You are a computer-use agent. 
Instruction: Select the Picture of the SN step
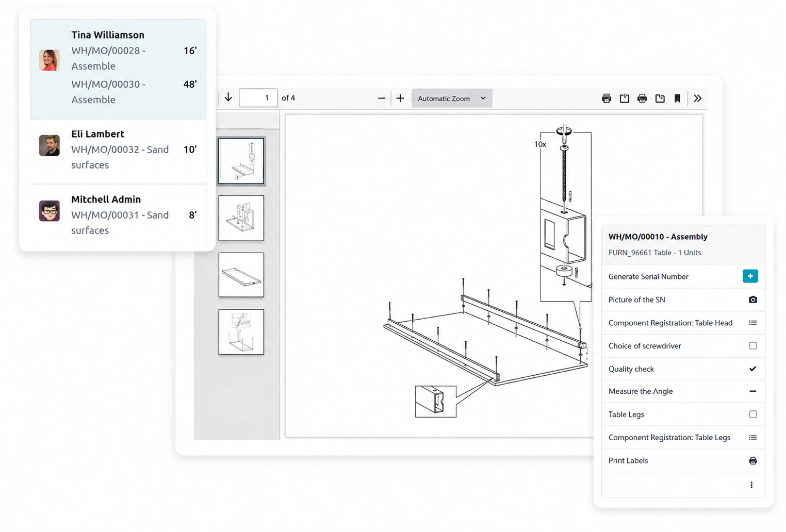tap(683, 300)
